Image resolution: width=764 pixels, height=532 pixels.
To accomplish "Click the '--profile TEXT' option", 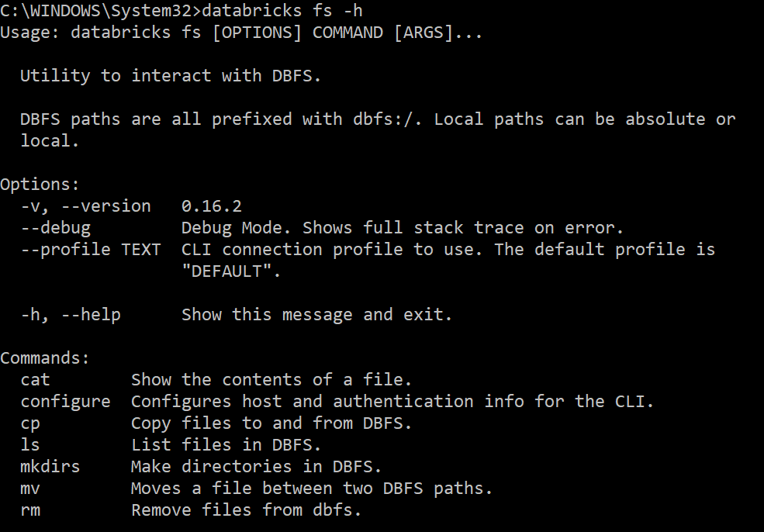I will (91, 250).
